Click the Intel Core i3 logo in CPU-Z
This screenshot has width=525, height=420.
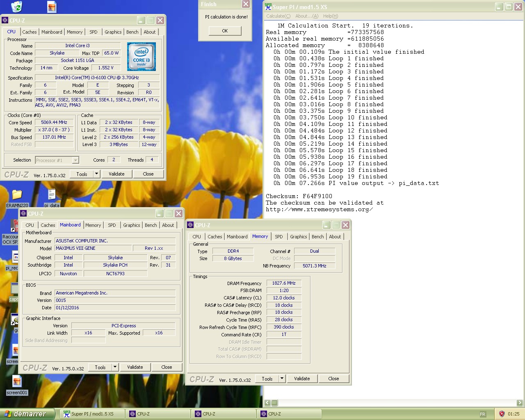[142, 57]
